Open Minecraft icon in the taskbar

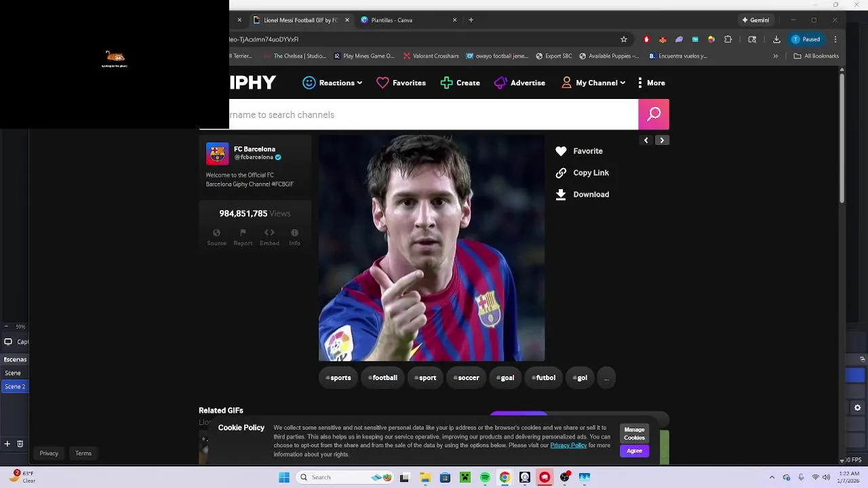click(465, 477)
